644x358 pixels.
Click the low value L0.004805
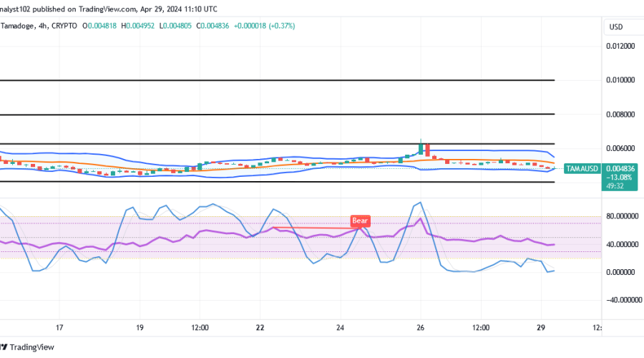175,26
